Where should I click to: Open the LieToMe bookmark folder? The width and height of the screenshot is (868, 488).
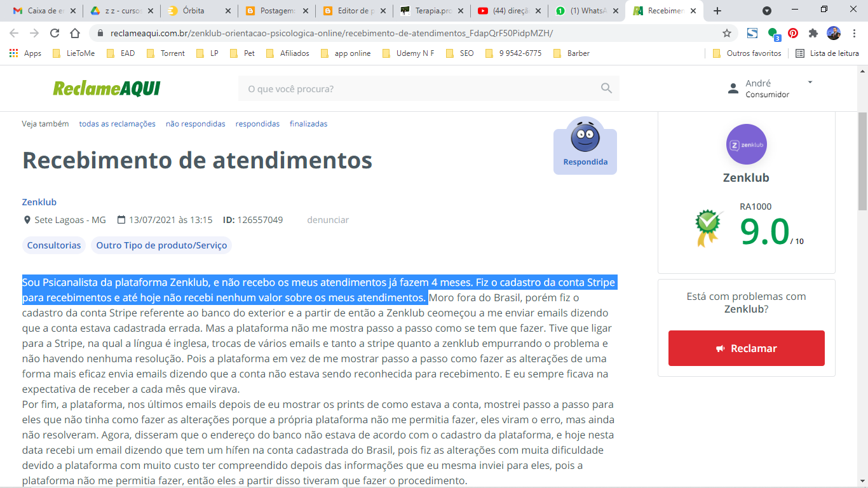(74, 53)
